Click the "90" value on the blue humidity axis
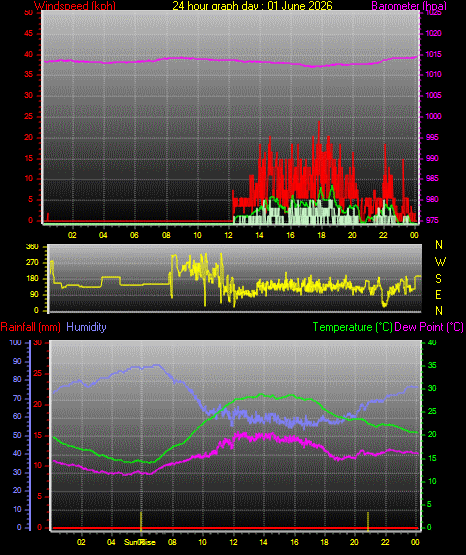 click(x=17, y=361)
